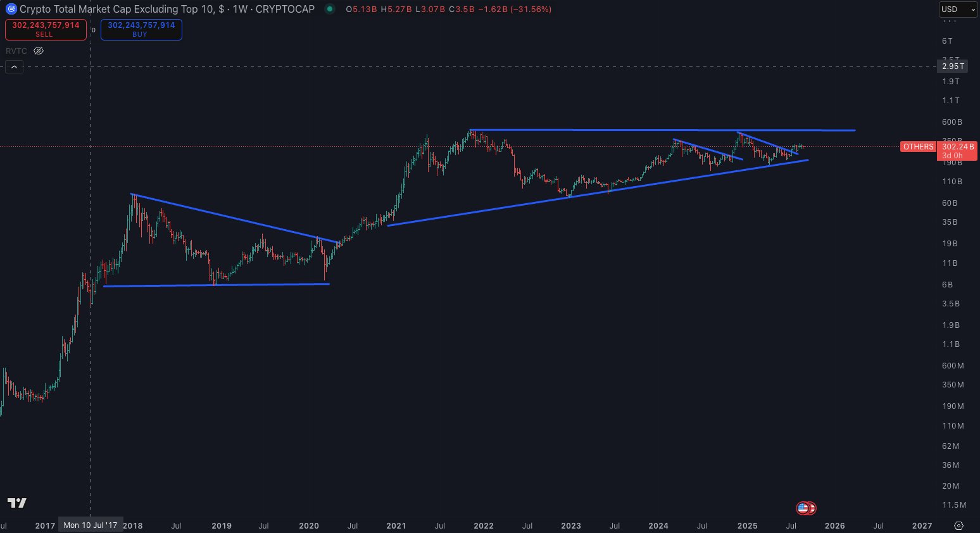Toggle RVTC indicator visibility eye icon
The width and height of the screenshot is (980, 533).
tap(39, 51)
